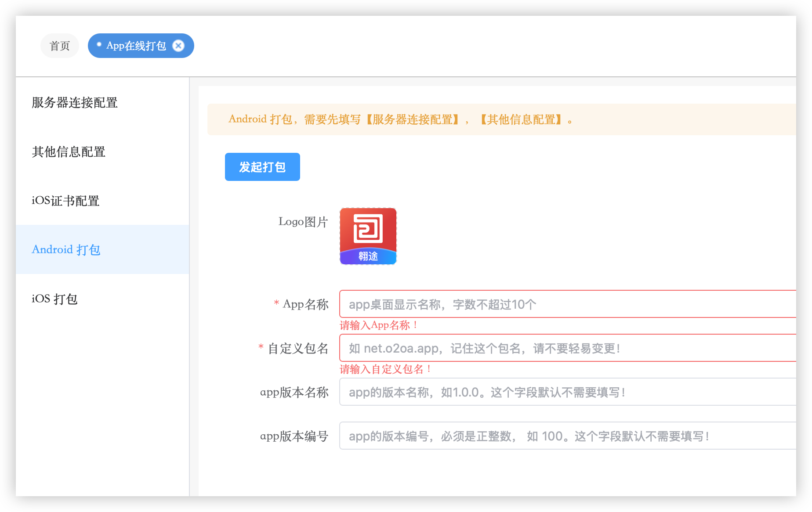Click the app版本名称 field label

[x=294, y=392]
